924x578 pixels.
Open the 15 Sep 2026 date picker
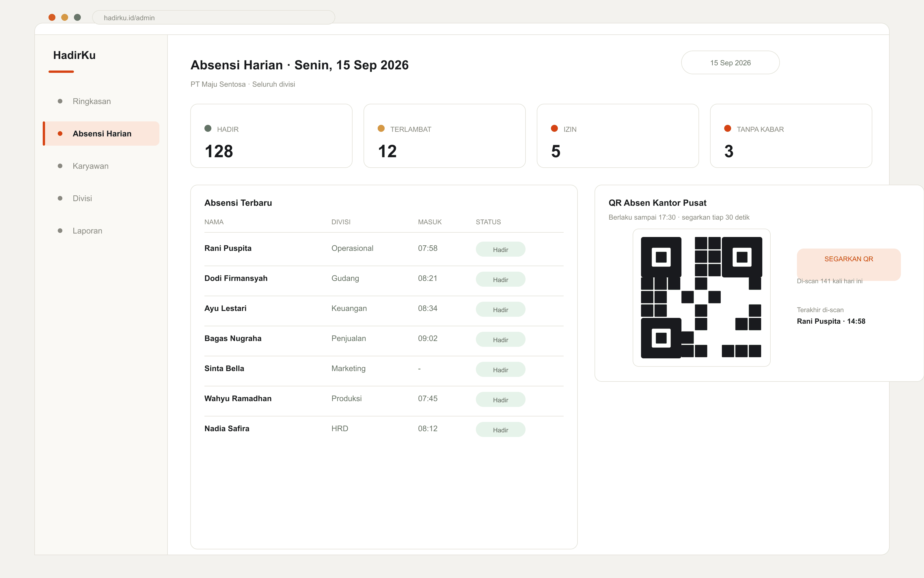730,63
